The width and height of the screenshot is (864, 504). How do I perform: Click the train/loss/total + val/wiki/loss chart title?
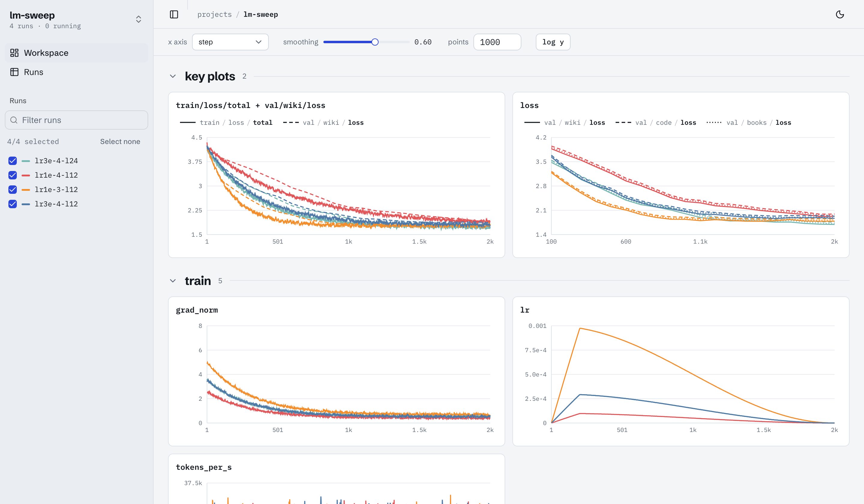[x=250, y=105]
